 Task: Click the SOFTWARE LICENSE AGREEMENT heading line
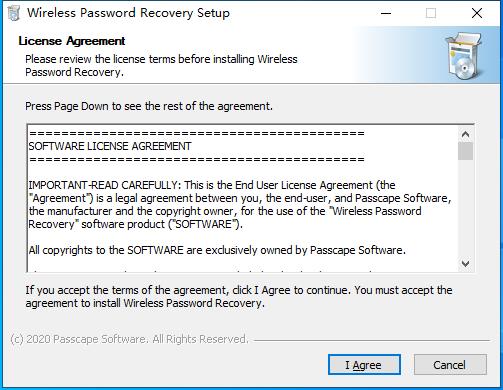(110, 146)
